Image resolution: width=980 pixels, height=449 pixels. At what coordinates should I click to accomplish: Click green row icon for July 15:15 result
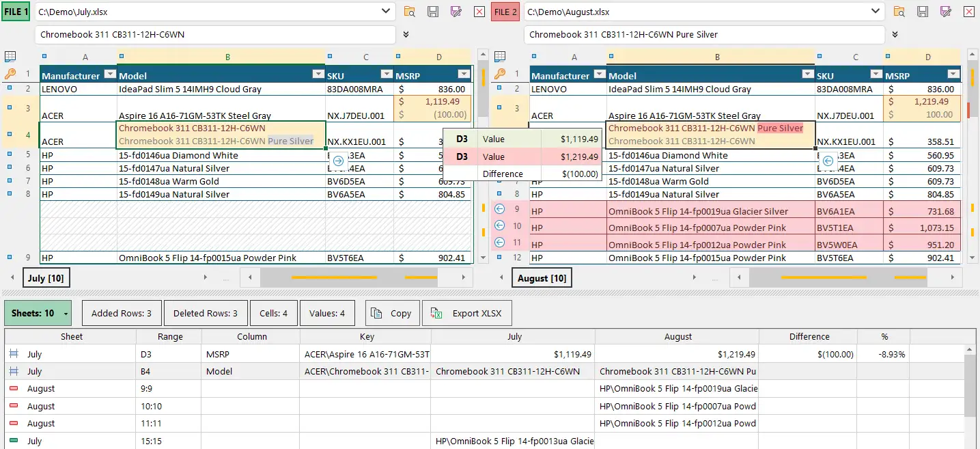(x=14, y=441)
